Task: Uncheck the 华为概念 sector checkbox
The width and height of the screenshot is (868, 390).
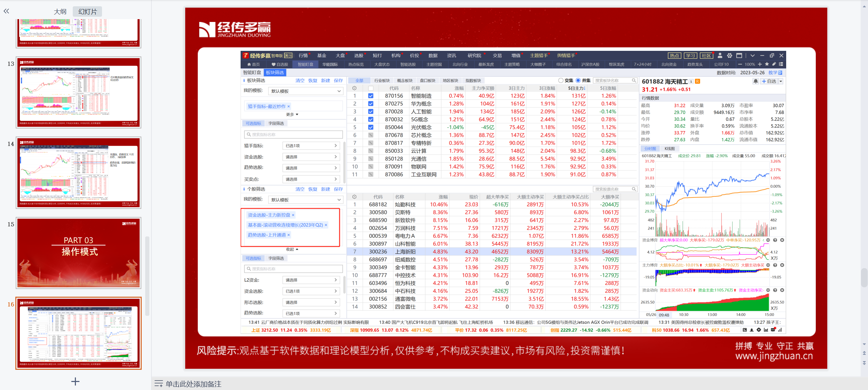Action: click(x=371, y=104)
